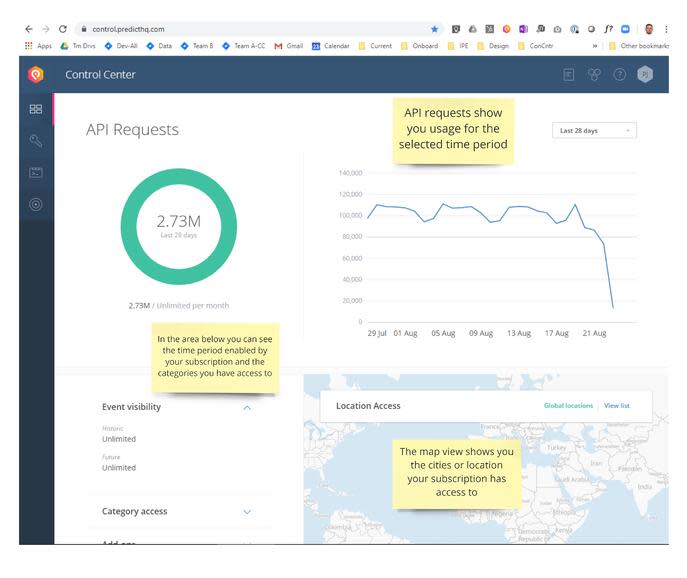The image size is (687, 578).
Task: Open the user avatar in header
Action: pyautogui.click(x=645, y=74)
